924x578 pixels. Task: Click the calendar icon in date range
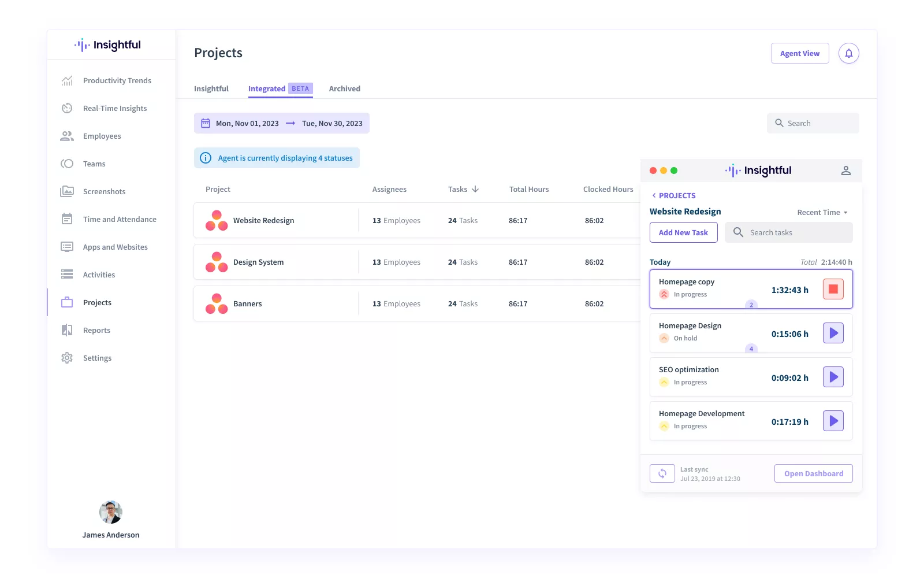click(206, 123)
